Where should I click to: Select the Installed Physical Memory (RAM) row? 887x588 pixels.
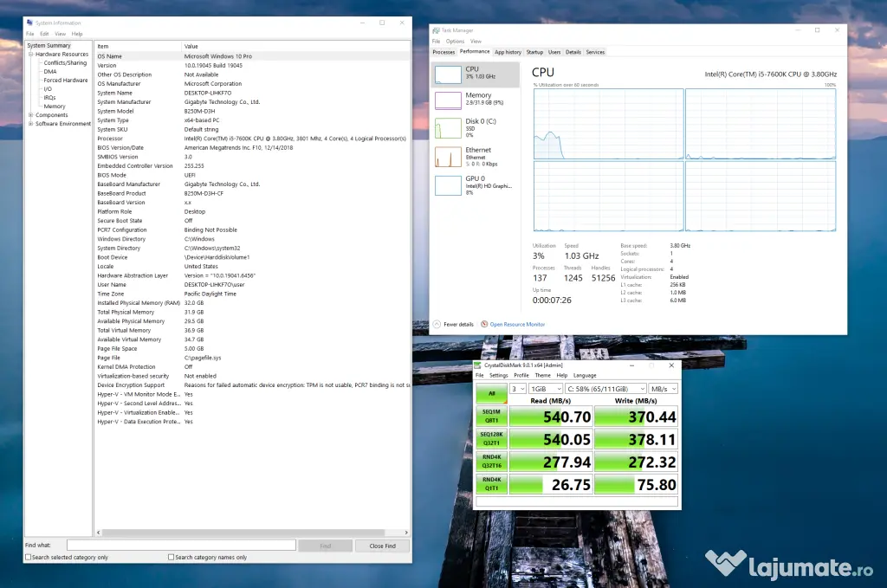[x=253, y=303]
